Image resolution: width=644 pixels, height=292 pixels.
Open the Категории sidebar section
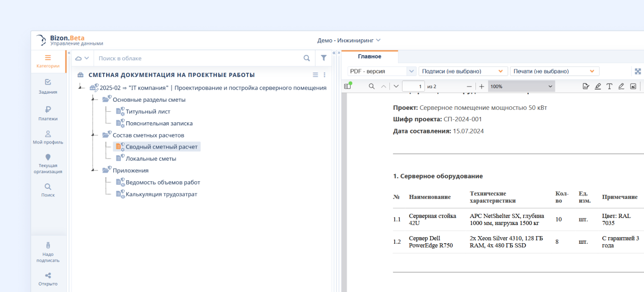point(48,61)
